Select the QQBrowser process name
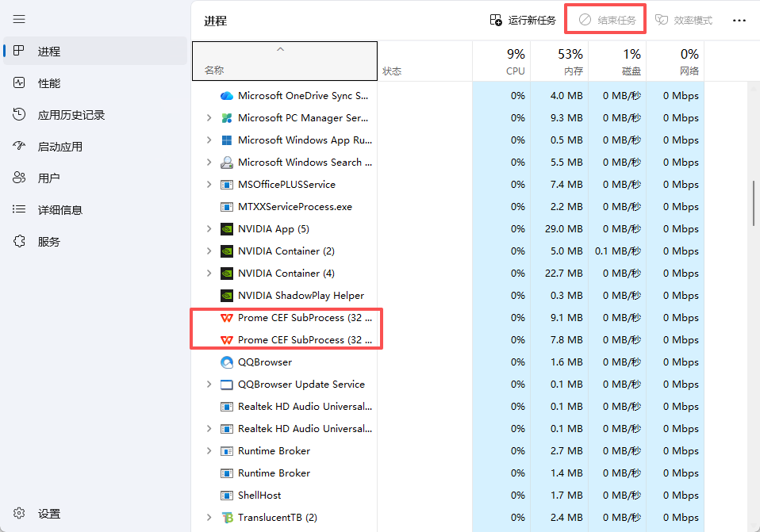Viewport: 760px width, 532px height. coord(265,362)
